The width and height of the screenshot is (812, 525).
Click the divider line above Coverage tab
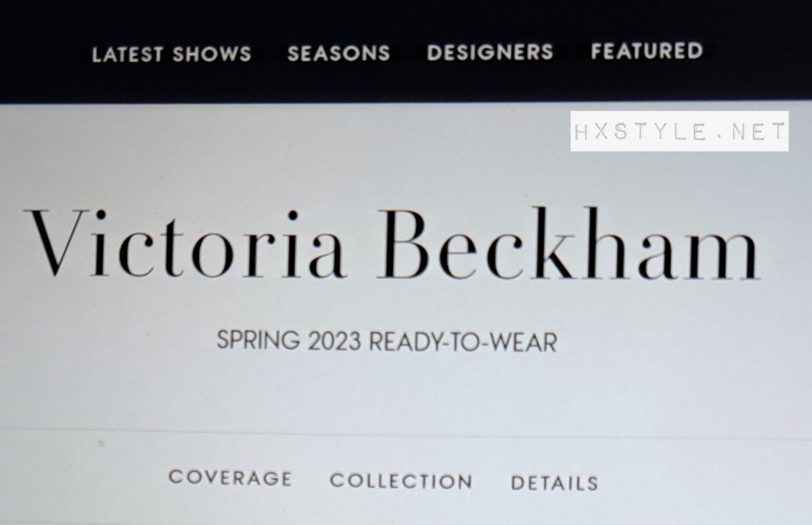[x=406, y=434]
